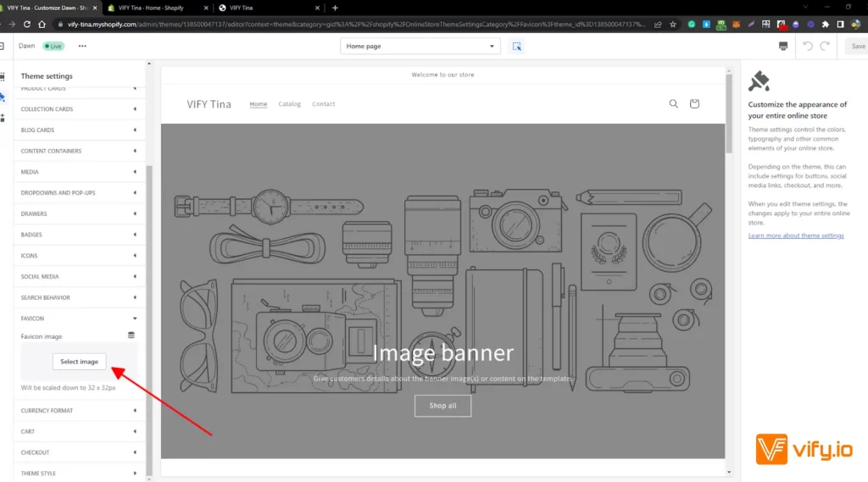The height and width of the screenshot is (482, 868).
Task: Click the theme settings panel scrollbar
Action: pyautogui.click(x=149, y=320)
